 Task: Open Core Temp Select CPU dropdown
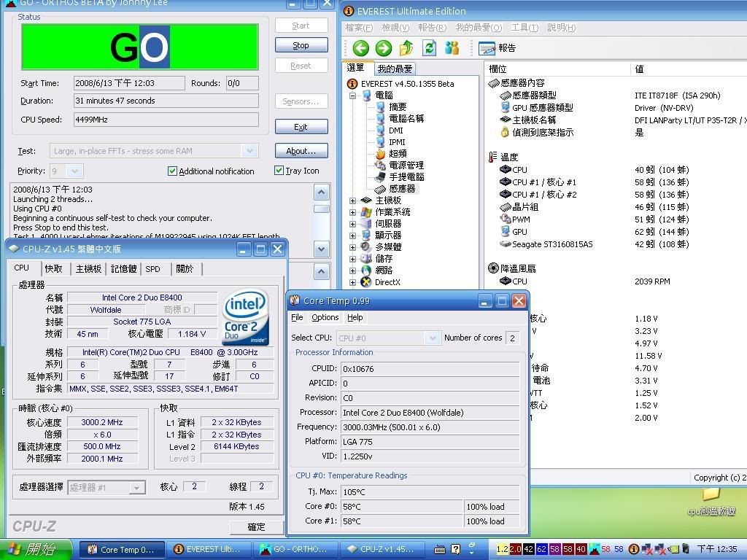pos(432,338)
